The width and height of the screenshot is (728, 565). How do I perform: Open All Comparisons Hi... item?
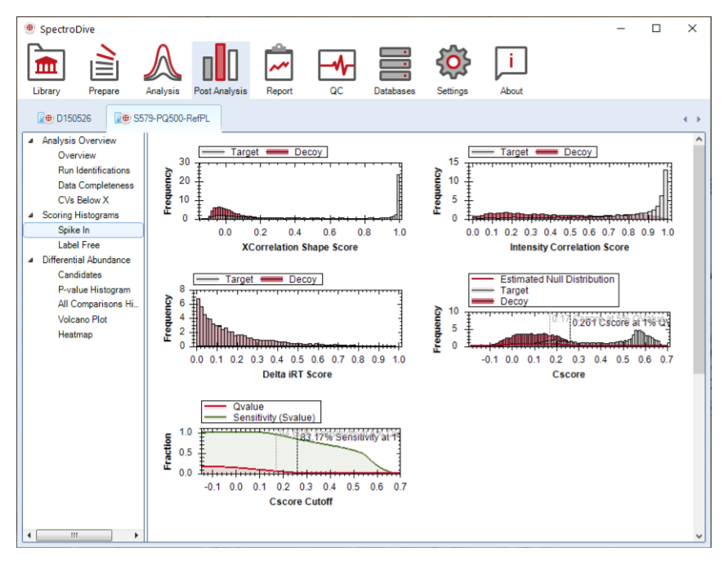97,304
